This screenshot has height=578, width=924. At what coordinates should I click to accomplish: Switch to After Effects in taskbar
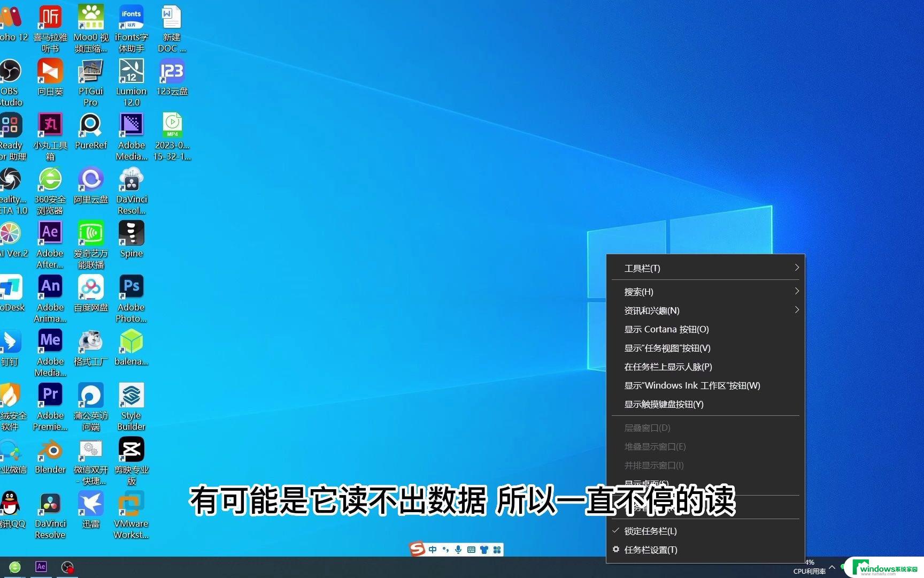[x=41, y=567]
